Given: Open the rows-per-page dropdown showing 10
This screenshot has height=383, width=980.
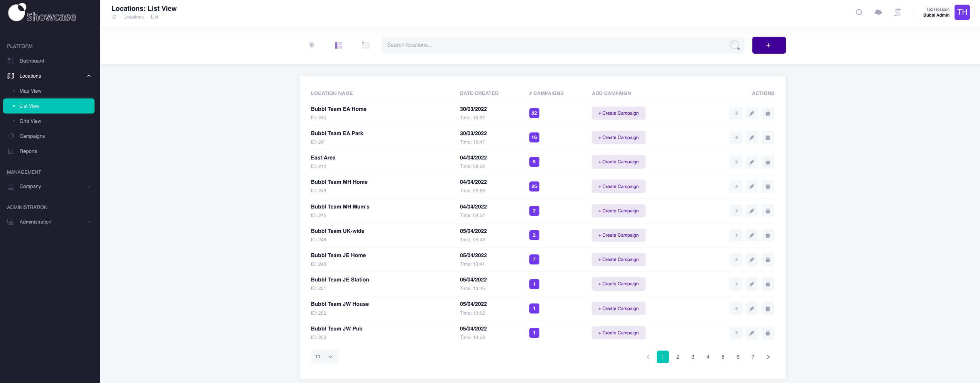Looking at the screenshot, I should coord(324,357).
